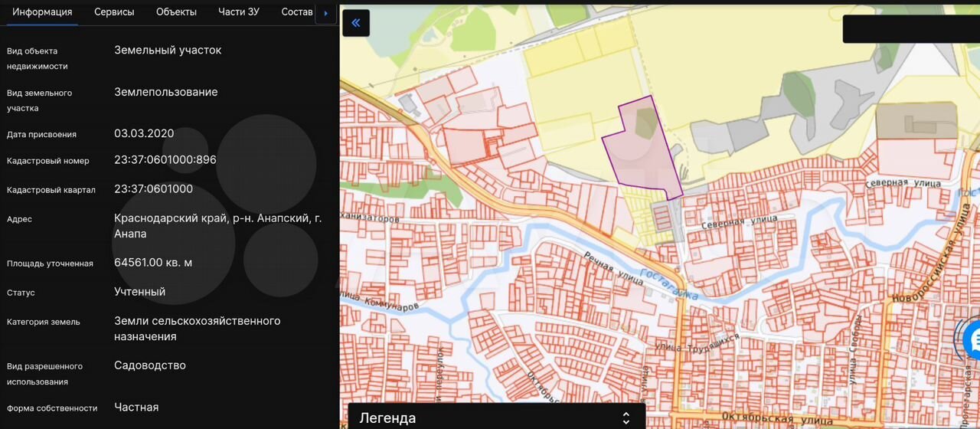Click cadastral number 23:37:0601000:896
The height and width of the screenshot is (429, 980).
tap(165, 160)
